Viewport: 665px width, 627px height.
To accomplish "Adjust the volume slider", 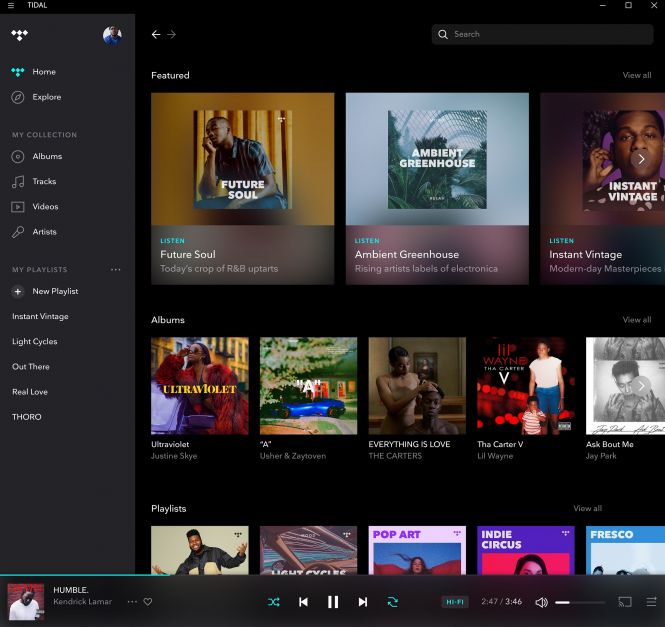I will (580, 602).
